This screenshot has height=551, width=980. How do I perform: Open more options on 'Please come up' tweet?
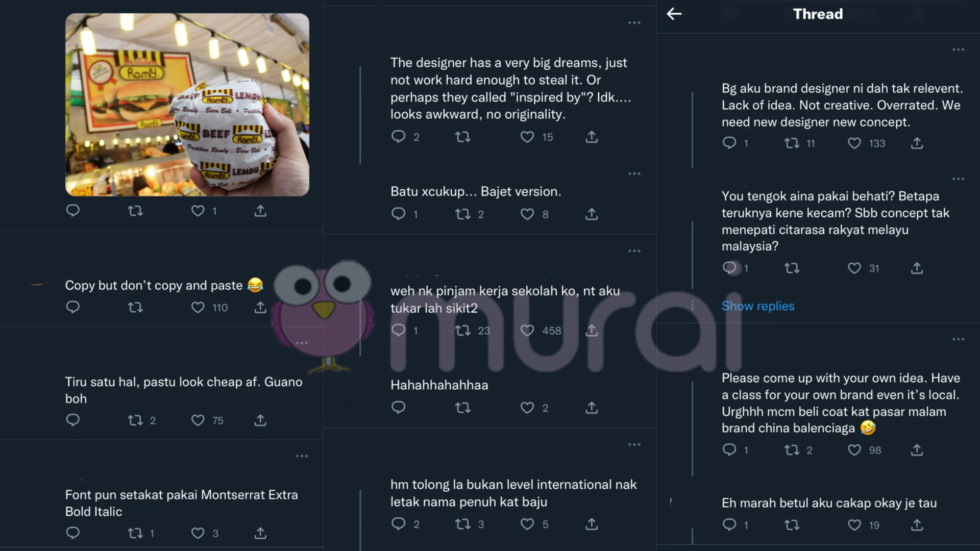tap(958, 339)
